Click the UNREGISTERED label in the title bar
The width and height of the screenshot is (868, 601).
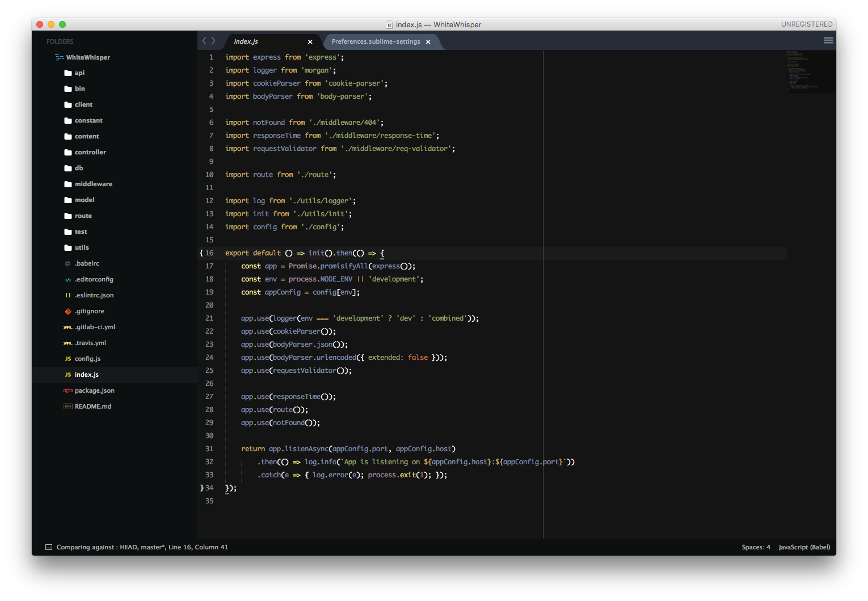pyautogui.click(x=807, y=24)
